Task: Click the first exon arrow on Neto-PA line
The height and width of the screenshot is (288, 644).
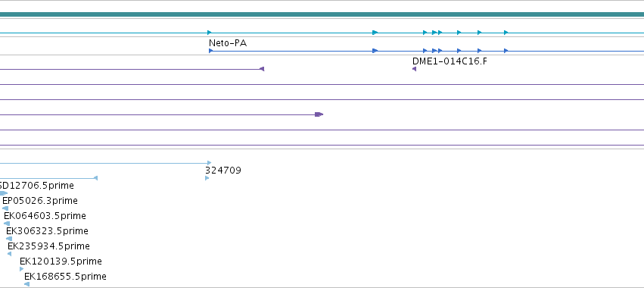Action: pyautogui.click(x=210, y=51)
